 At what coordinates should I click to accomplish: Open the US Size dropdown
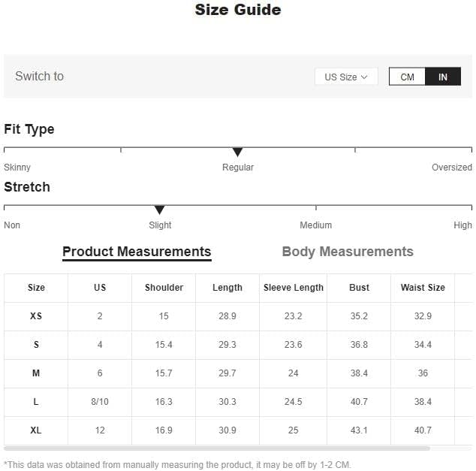coord(346,77)
